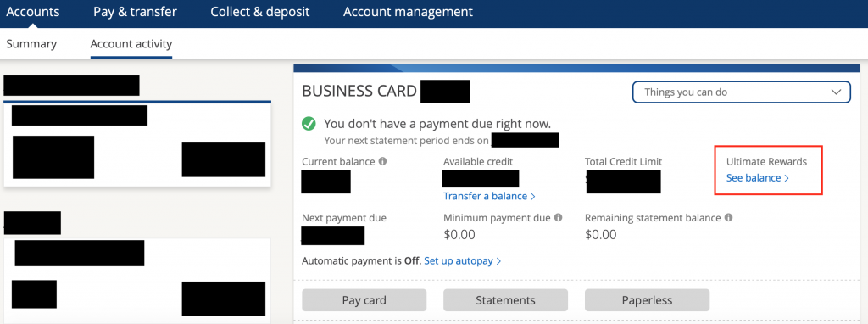Click "Your next statement period ends on" text

(x=406, y=141)
